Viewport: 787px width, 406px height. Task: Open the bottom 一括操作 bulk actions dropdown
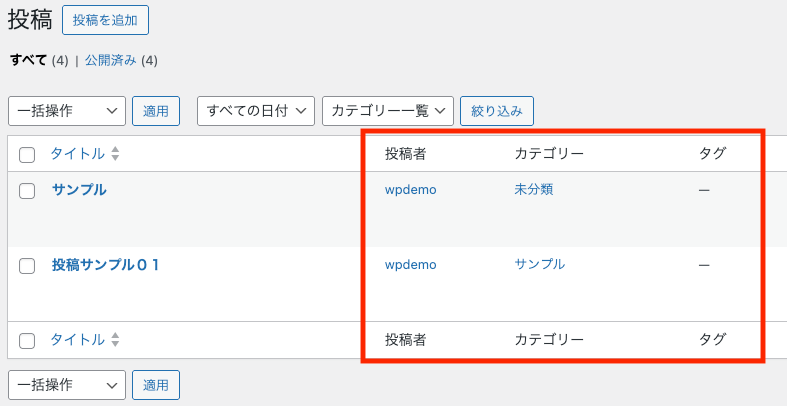(x=67, y=384)
